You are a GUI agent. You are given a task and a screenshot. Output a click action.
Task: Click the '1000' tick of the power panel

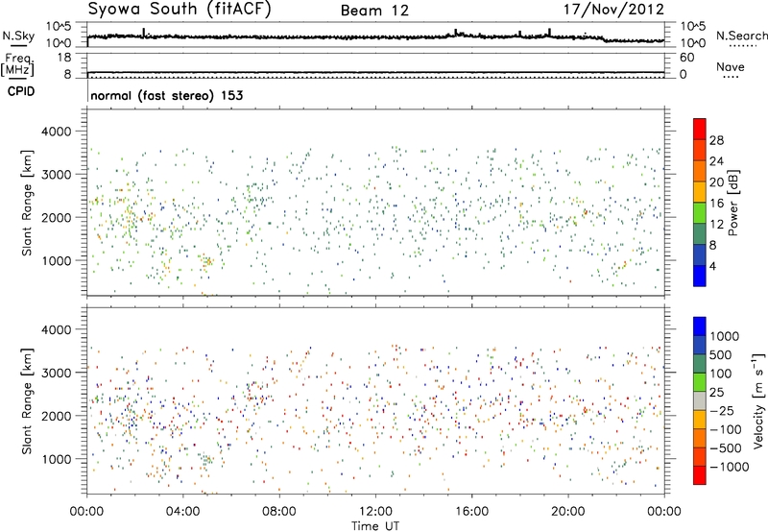click(57, 260)
